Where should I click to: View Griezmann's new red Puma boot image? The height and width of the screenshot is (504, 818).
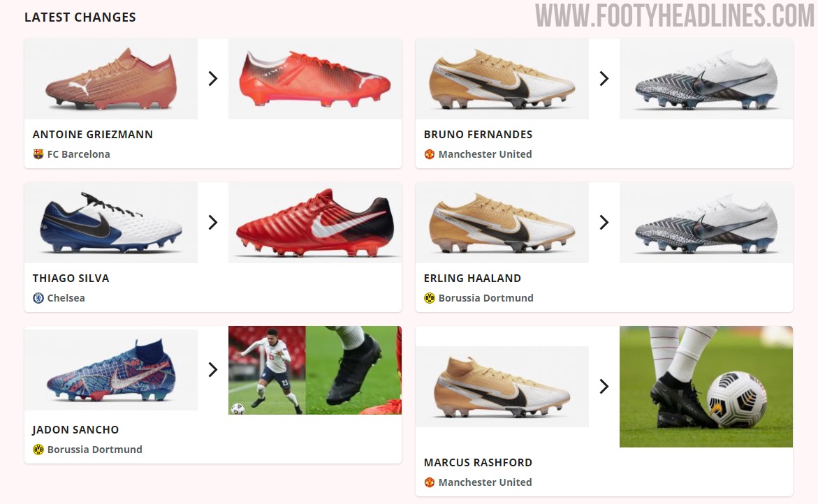click(x=315, y=79)
